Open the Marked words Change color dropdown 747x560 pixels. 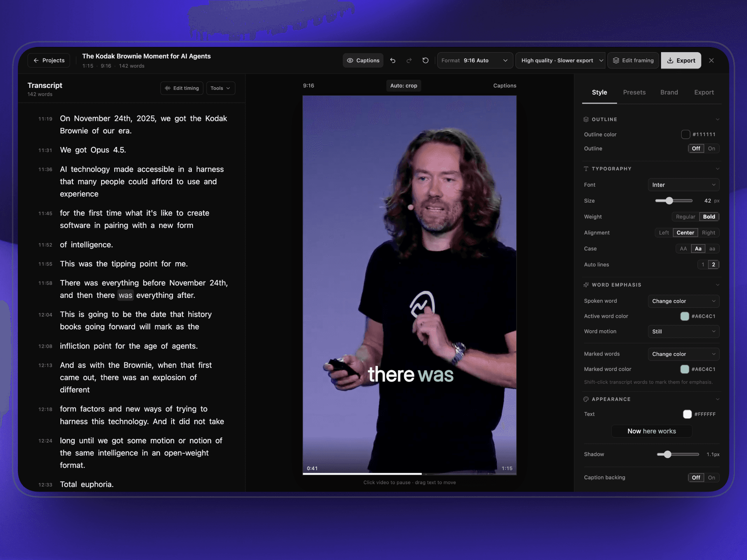tap(684, 354)
